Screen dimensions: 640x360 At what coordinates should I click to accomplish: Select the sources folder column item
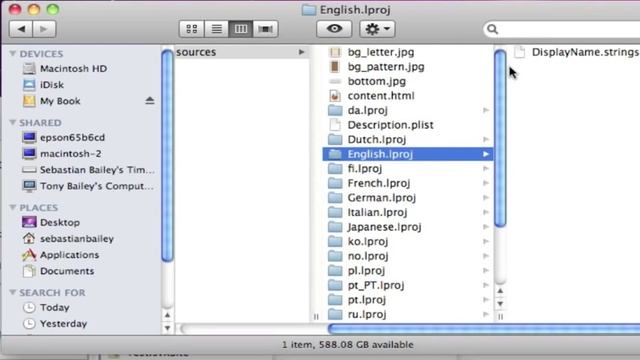(242, 52)
